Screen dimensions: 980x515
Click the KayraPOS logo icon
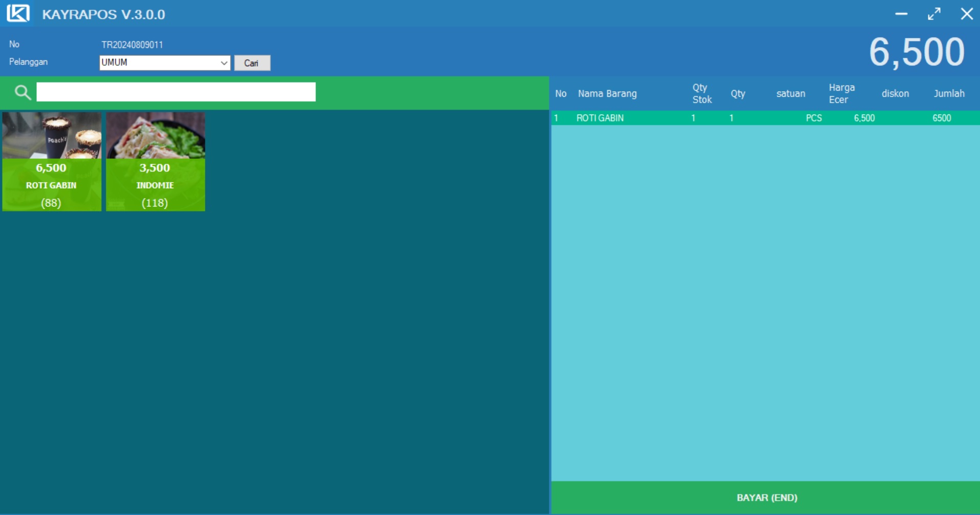tap(18, 13)
